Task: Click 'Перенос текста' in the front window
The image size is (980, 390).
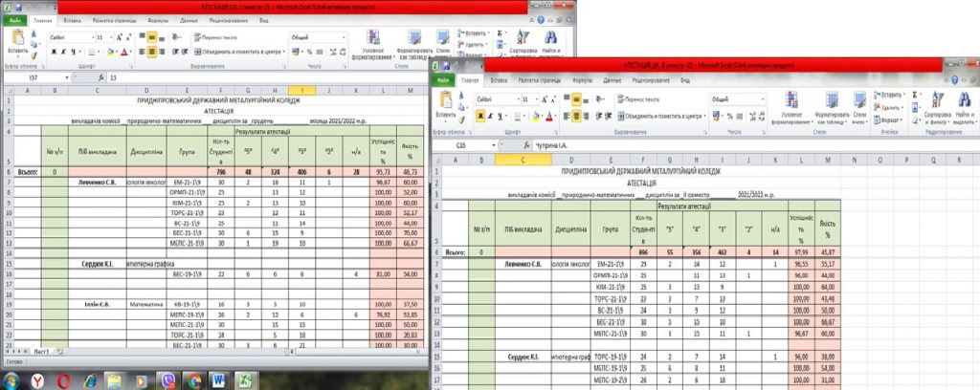Action: coord(639,99)
